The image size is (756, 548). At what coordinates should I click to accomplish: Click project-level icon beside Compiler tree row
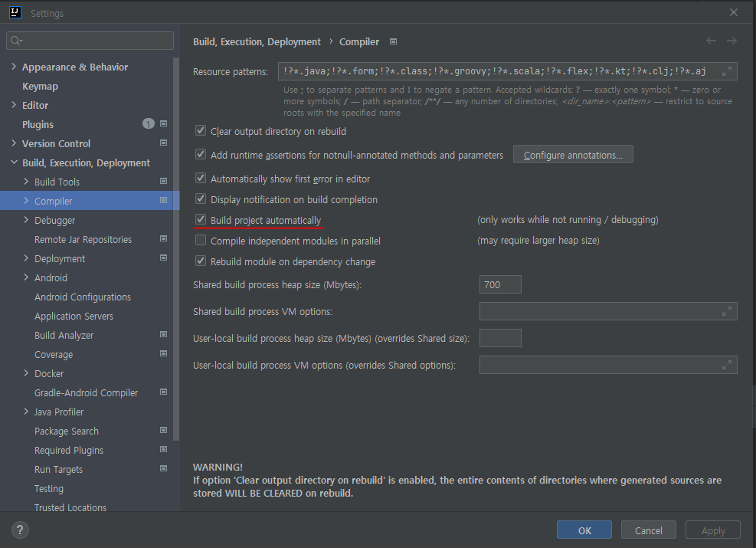pyautogui.click(x=163, y=201)
